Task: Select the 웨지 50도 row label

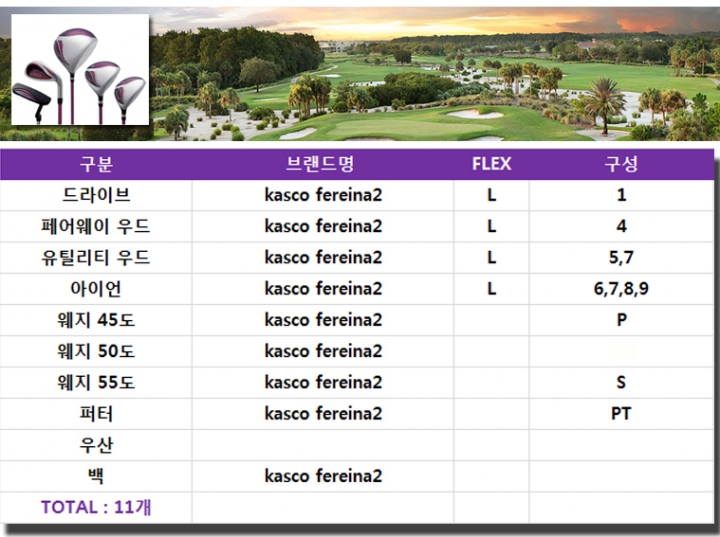Action: (x=96, y=351)
